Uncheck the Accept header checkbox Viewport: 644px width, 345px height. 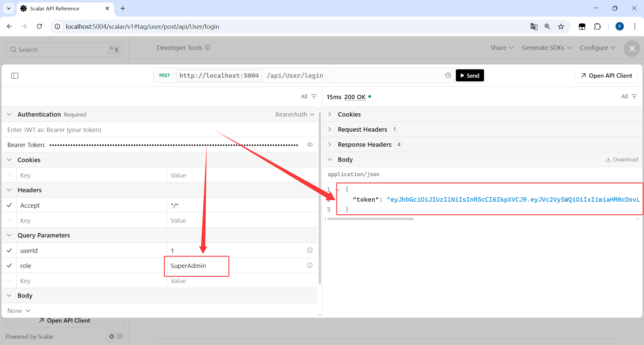[x=9, y=205]
